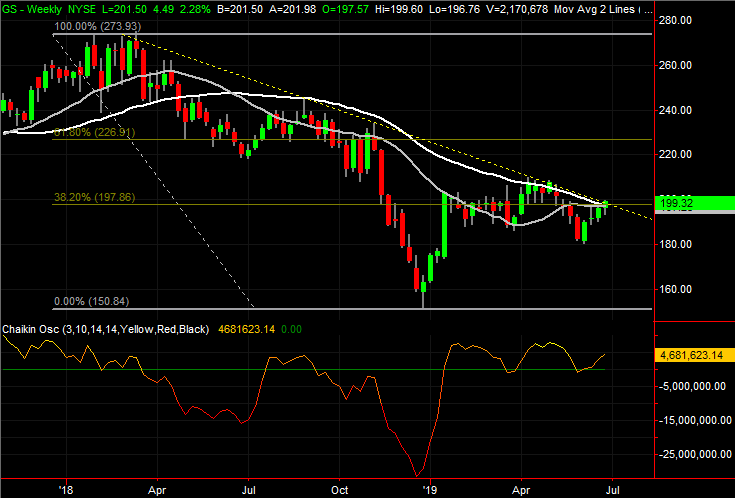Image resolution: width=735 pixels, height=498 pixels.
Task: Click the -5,000,000.00 oscillator axis label
Action: click(694, 387)
